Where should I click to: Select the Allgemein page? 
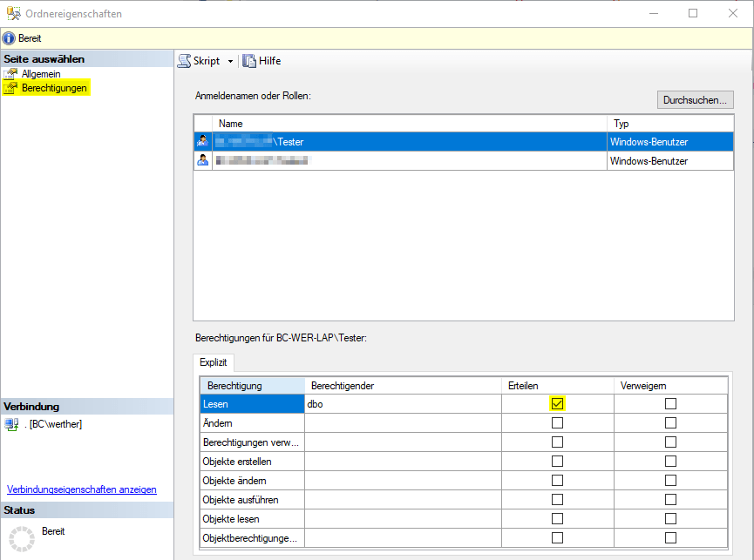pos(41,74)
